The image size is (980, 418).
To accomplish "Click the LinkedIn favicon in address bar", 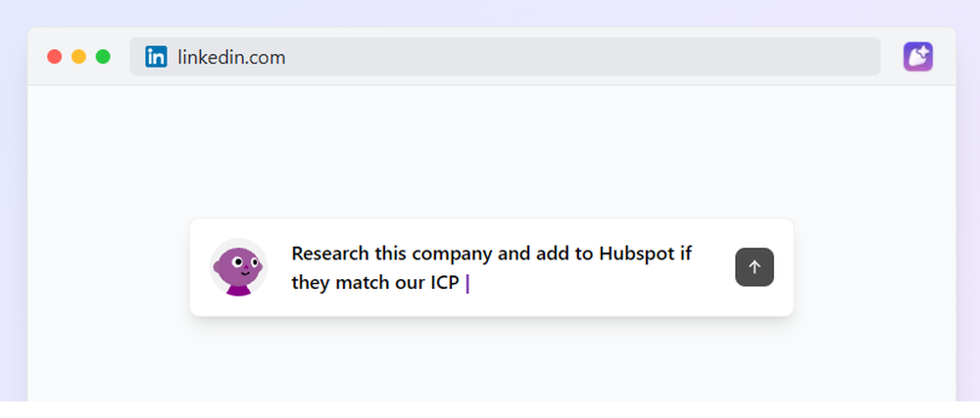I will (x=156, y=57).
